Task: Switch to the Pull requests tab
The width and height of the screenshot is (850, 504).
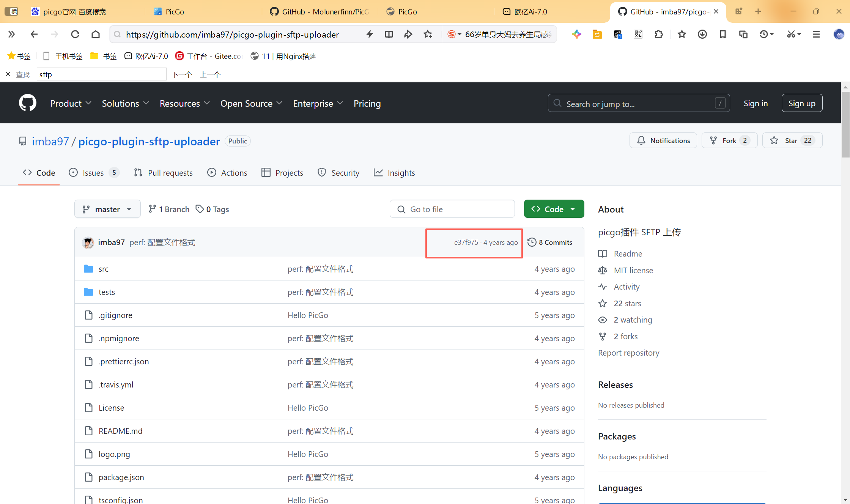Action: tap(163, 173)
